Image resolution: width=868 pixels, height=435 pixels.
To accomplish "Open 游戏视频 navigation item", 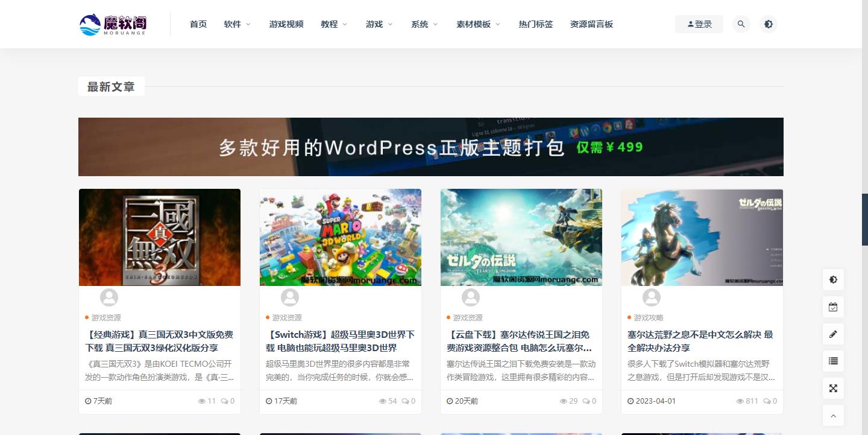I will pyautogui.click(x=286, y=24).
